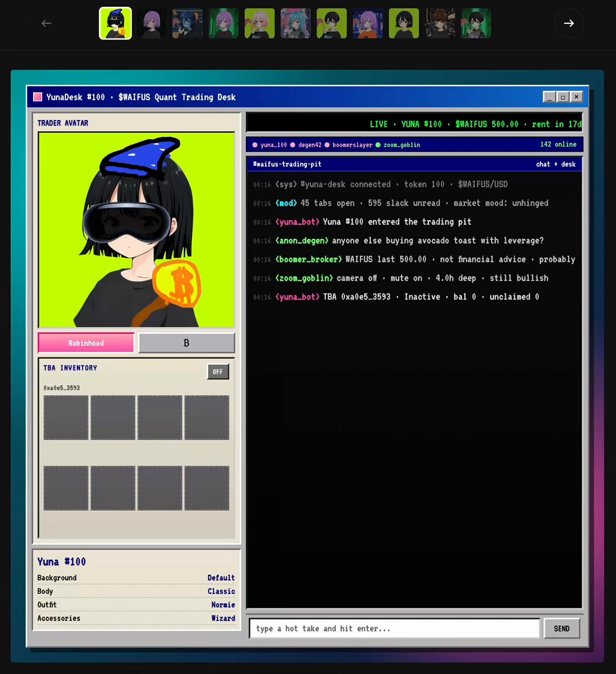Maximize the YunaDesk window
The width and height of the screenshot is (616, 674).
pyautogui.click(x=563, y=97)
